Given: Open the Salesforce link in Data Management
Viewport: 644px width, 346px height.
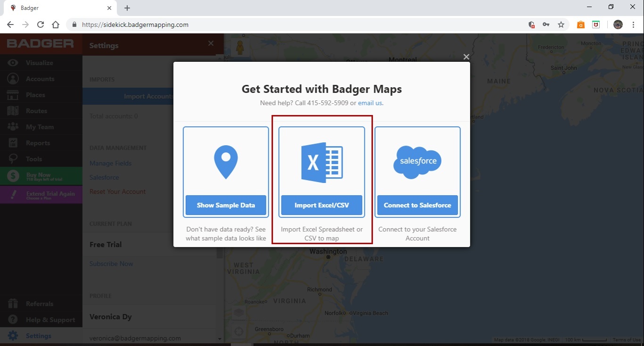Looking at the screenshot, I should click(104, 177).
